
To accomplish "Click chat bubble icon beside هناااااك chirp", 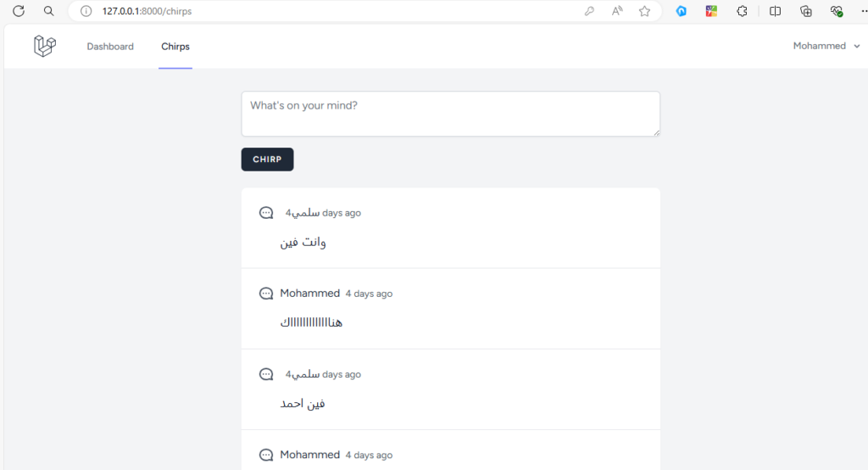I will (266, 294).
